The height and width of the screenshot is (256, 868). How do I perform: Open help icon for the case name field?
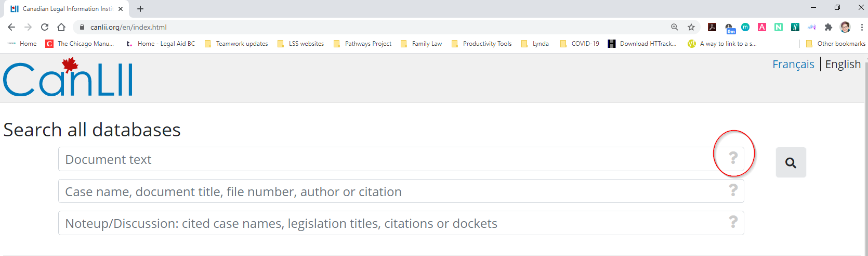click(x=733, y=190)
